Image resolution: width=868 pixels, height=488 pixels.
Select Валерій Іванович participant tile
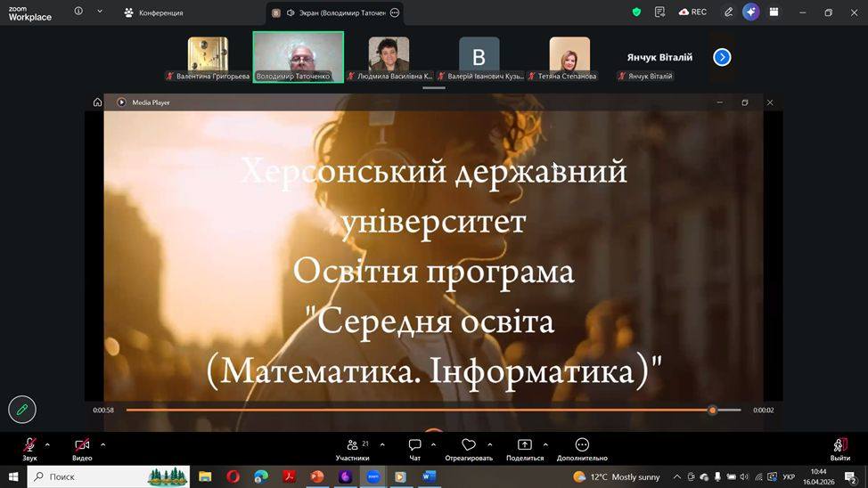point(479,58)
